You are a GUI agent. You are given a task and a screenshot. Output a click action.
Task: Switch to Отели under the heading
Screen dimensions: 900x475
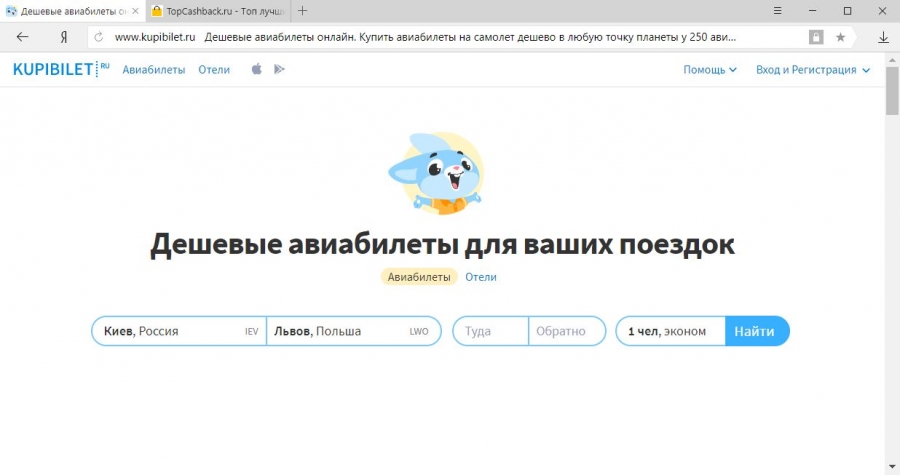[x=481, y=277]
